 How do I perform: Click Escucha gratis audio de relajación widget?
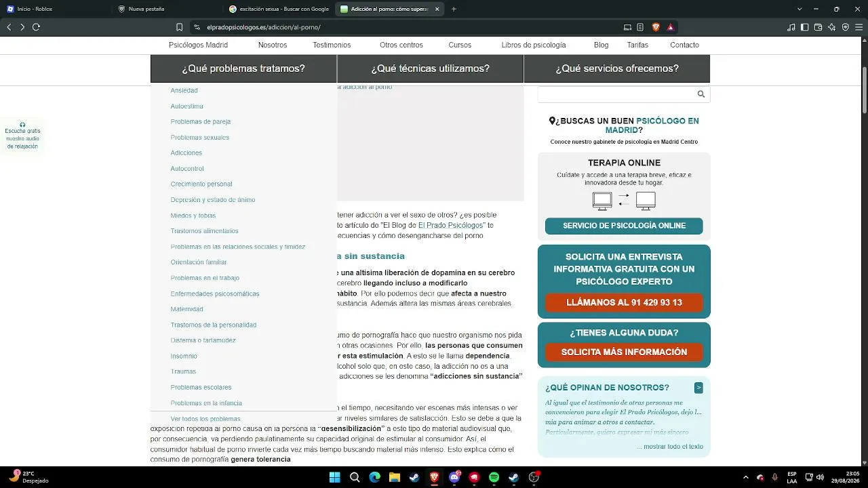pyautogui.click(x=22, y=136)
